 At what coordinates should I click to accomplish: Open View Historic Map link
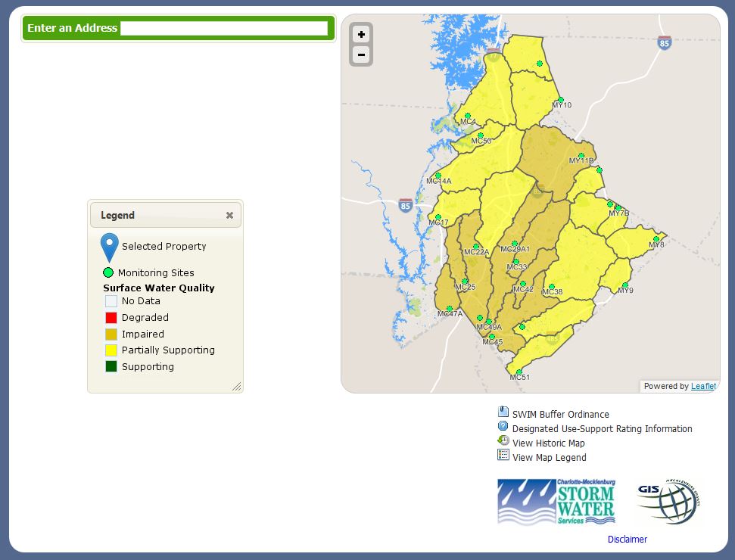coord(549,443)
